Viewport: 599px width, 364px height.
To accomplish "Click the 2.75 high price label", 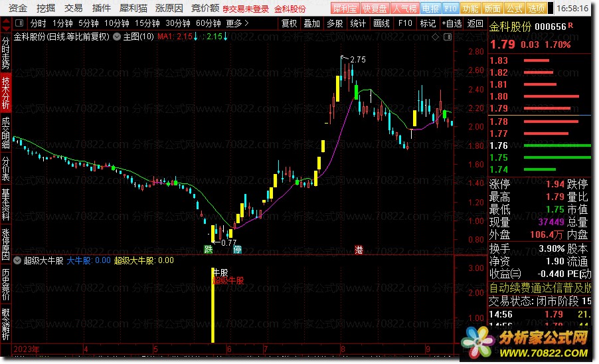I will point(358,60).
